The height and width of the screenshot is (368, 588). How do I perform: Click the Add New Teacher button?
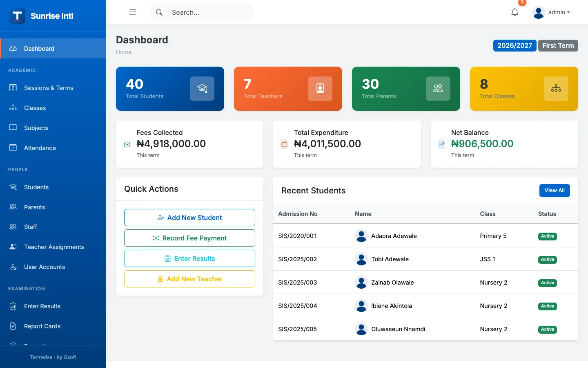tap(189, 279)
